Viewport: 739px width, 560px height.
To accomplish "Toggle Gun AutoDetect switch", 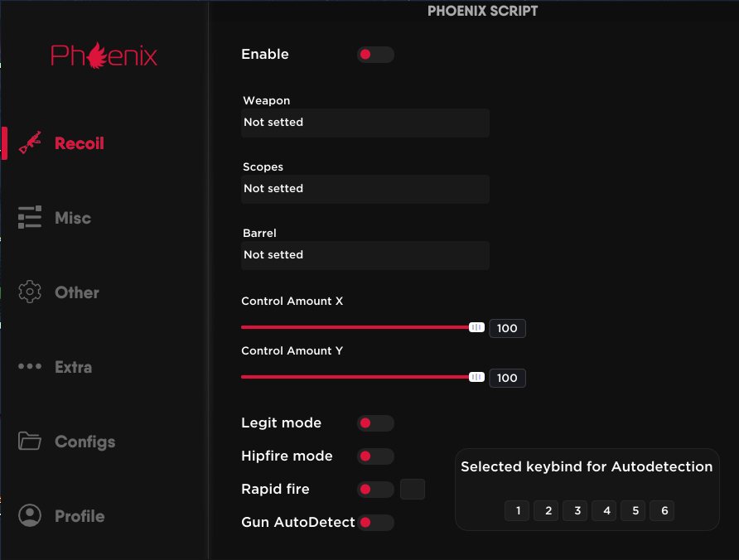I will [375, 522].
